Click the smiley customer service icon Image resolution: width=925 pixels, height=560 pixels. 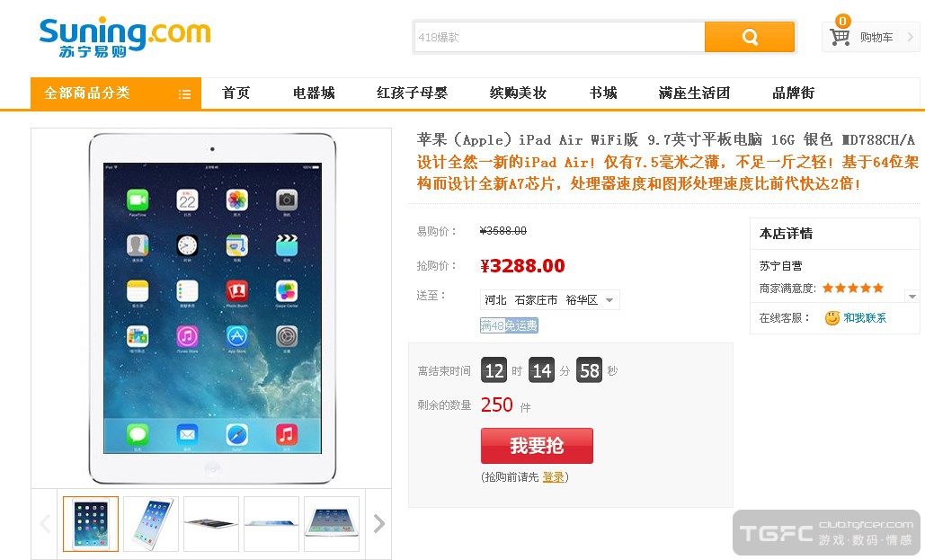832,318
